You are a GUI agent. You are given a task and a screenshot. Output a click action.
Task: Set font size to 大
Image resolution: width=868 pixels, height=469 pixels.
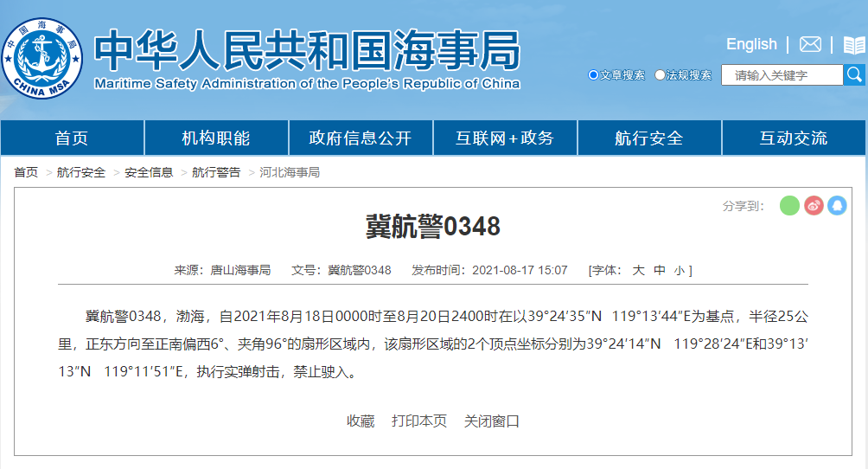[638, 270]
